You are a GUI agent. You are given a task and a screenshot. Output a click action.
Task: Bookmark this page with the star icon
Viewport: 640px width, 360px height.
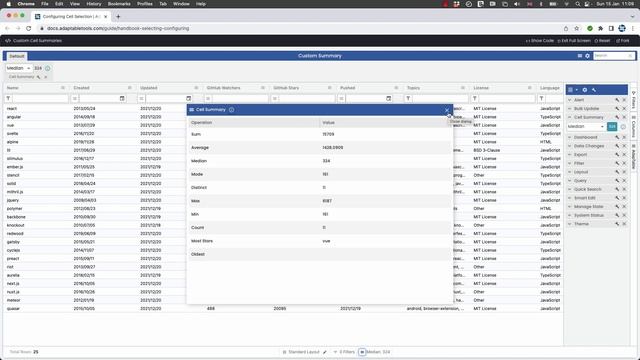click(577, 29)
